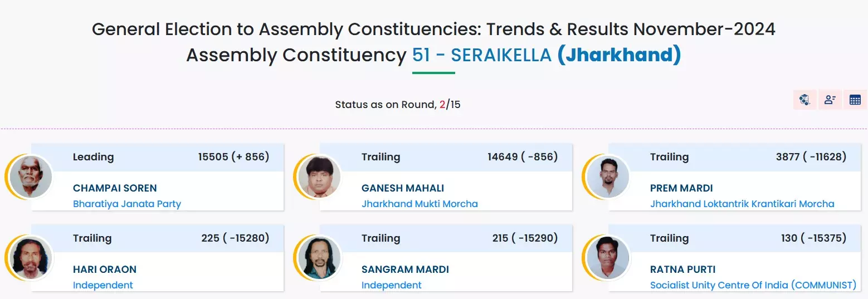Click Socialist Unity Centre Of India label
This screenshot has width=868, height=299.
point(753,285)
